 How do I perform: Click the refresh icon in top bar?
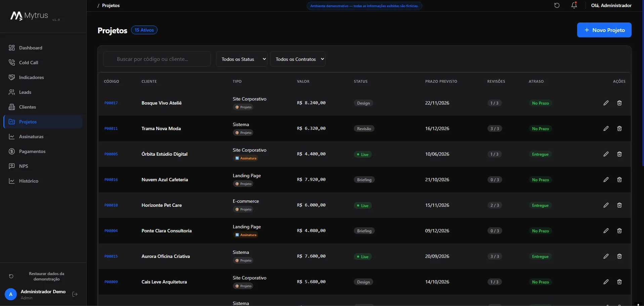click(557, 5)
